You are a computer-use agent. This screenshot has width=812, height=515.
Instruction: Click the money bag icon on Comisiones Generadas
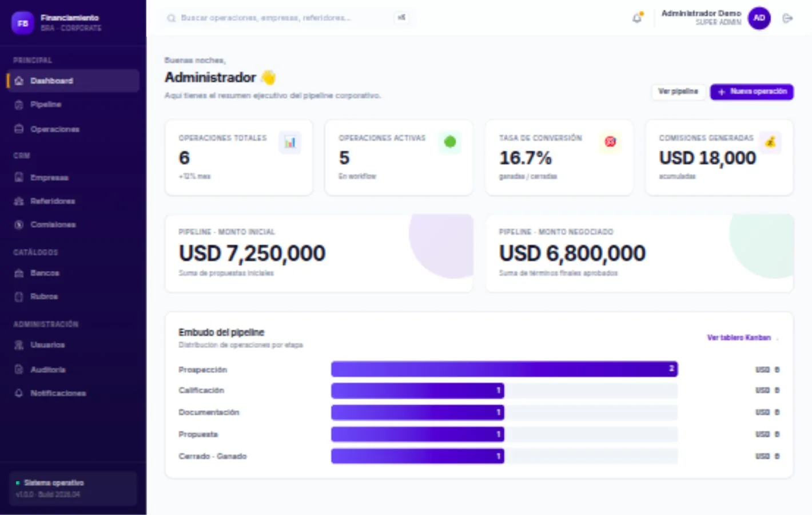tap(770, 142)
